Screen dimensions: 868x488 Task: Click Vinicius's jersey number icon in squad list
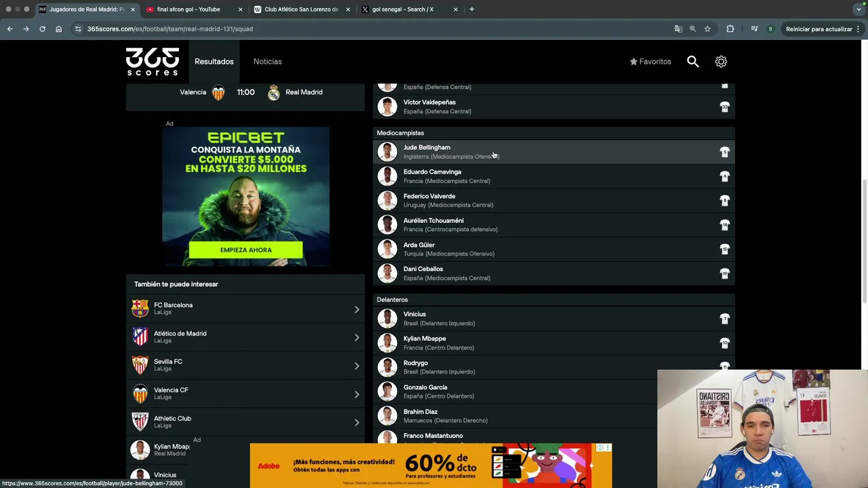tap(725, 319)
